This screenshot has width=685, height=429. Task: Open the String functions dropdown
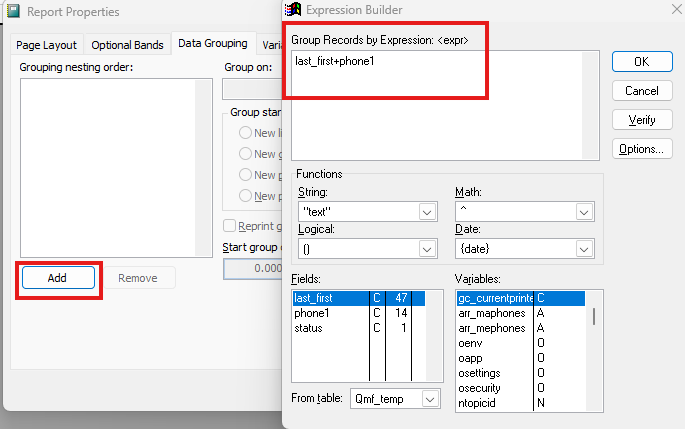point(427,212)
